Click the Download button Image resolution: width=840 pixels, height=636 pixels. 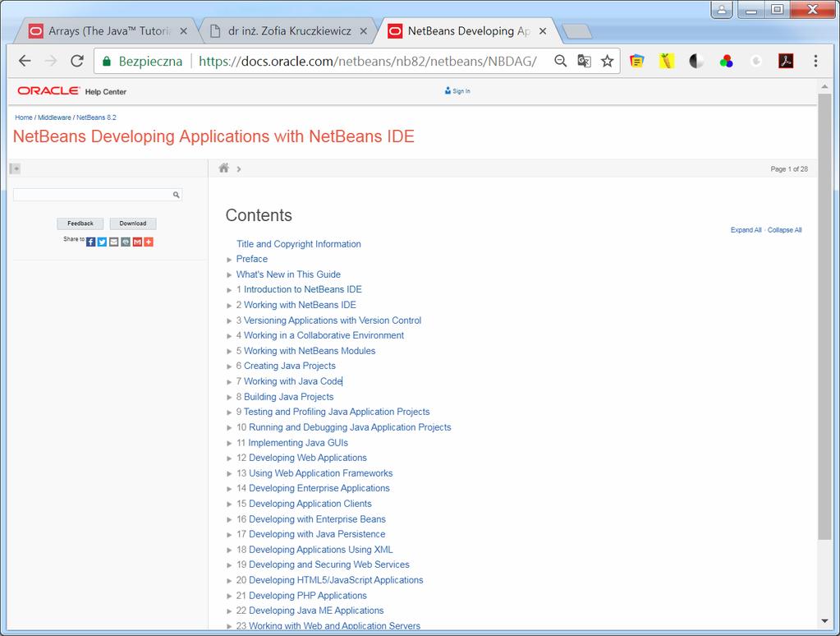pos(133,224)
